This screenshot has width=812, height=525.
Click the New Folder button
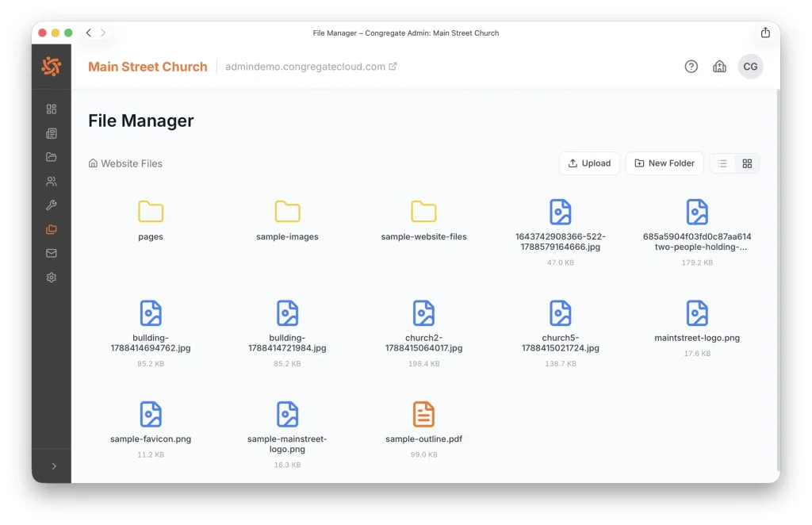[x=665, y=163]
